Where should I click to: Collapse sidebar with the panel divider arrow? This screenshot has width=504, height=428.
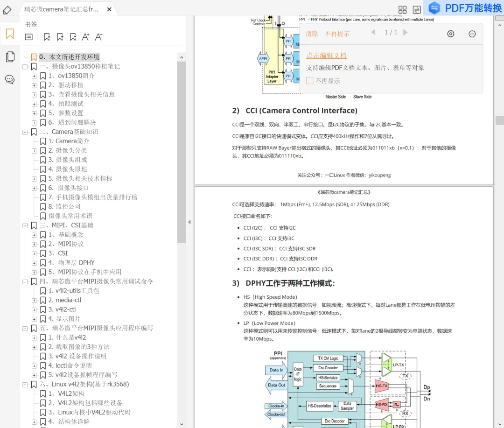click(x=189, y=222)
